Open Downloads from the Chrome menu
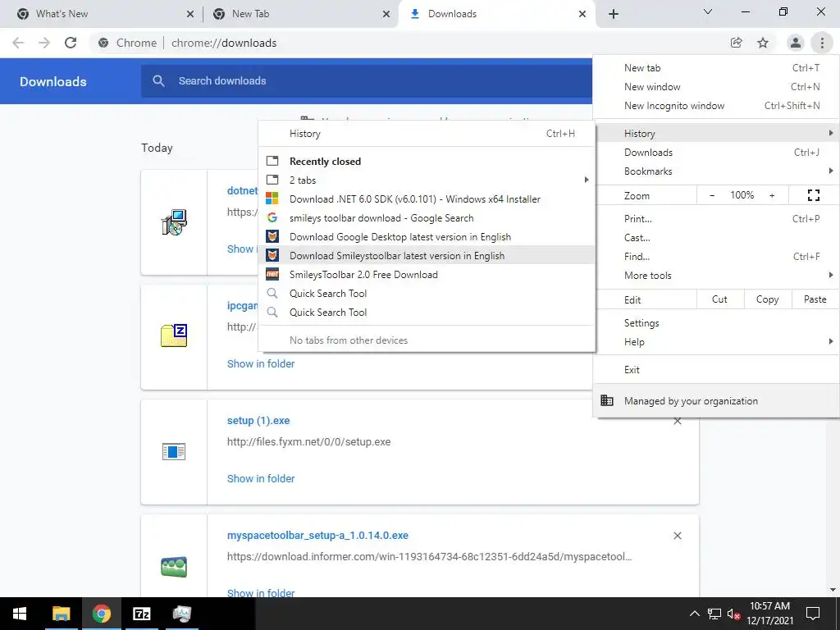Screen dimensions: 840x630 coord(715,152)
